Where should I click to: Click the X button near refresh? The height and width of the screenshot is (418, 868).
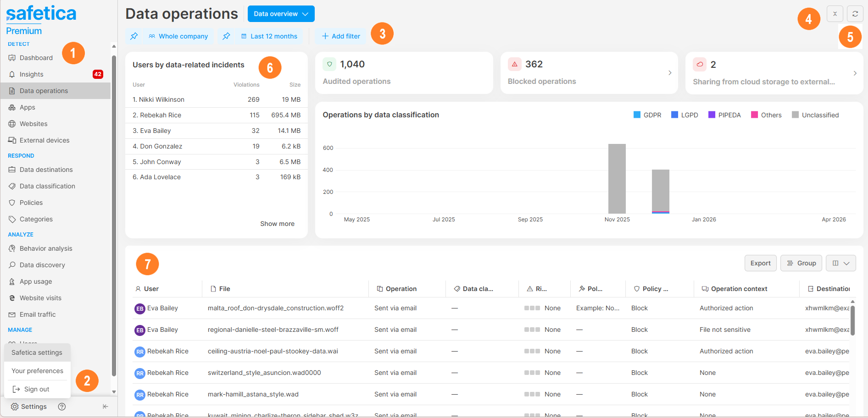tap(835, 14)
